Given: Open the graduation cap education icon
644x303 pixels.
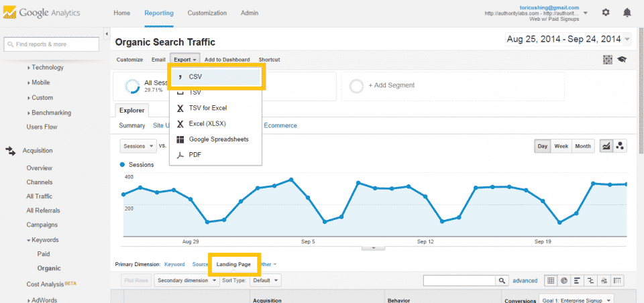Looking at the screenshot, I should tap(621, 60).
